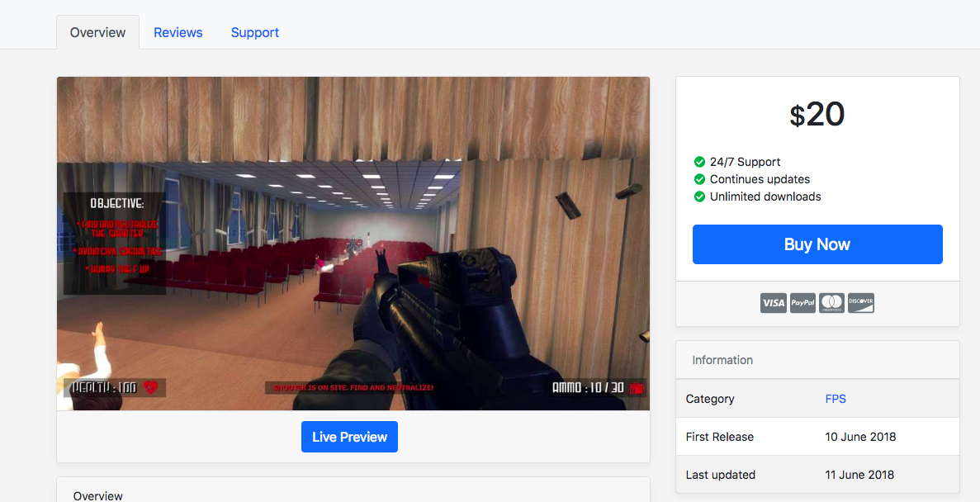Viewport: 980px width, 502px height.
Task: Open the FPS category link
Action: pyautogui.click(x=836, y=399)
